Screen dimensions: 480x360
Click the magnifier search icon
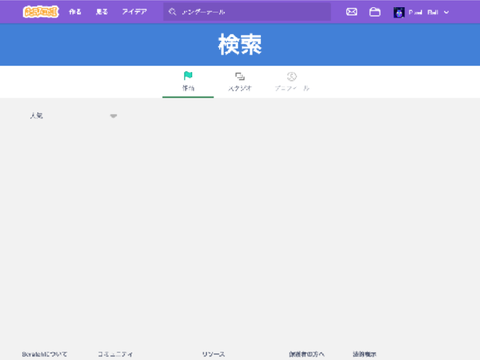(x=172, y=12)
